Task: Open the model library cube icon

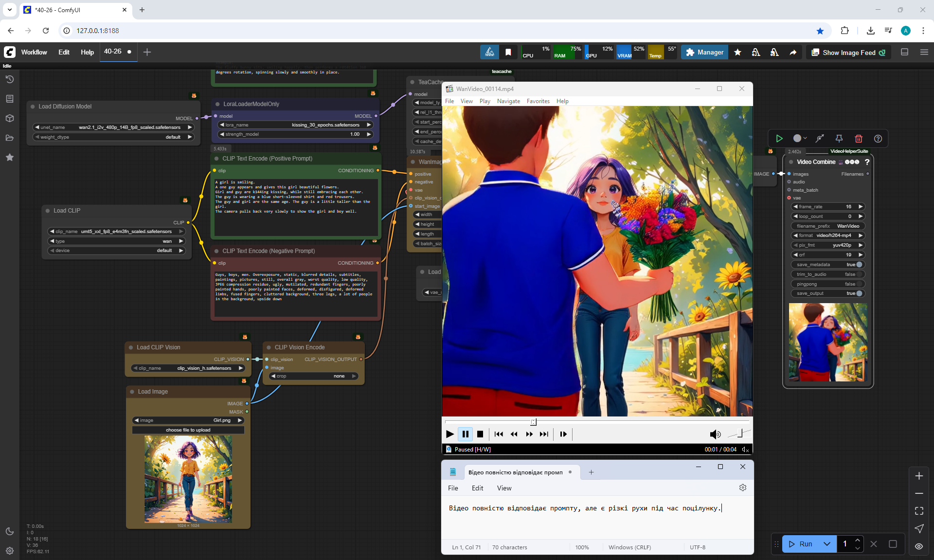Action: (10, 118)
